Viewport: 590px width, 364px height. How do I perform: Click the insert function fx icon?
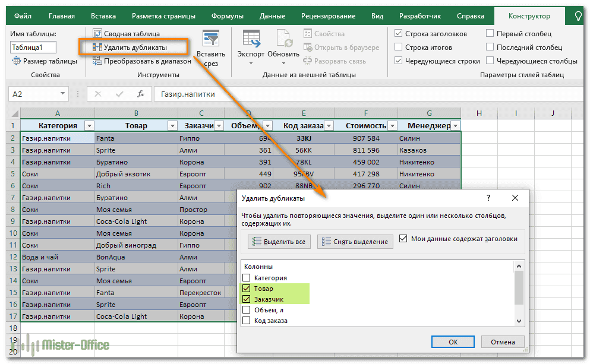(x=141, y=94)
